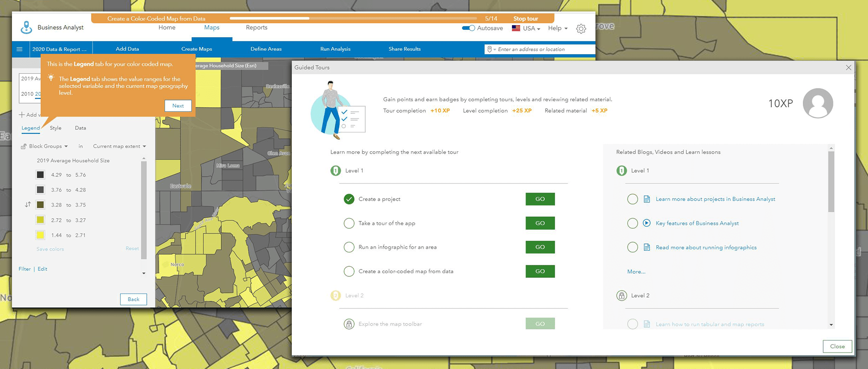Viewport: 868px width, 369px height.
Task: Click the document icon for tabular reports
Action: [647, 324]
